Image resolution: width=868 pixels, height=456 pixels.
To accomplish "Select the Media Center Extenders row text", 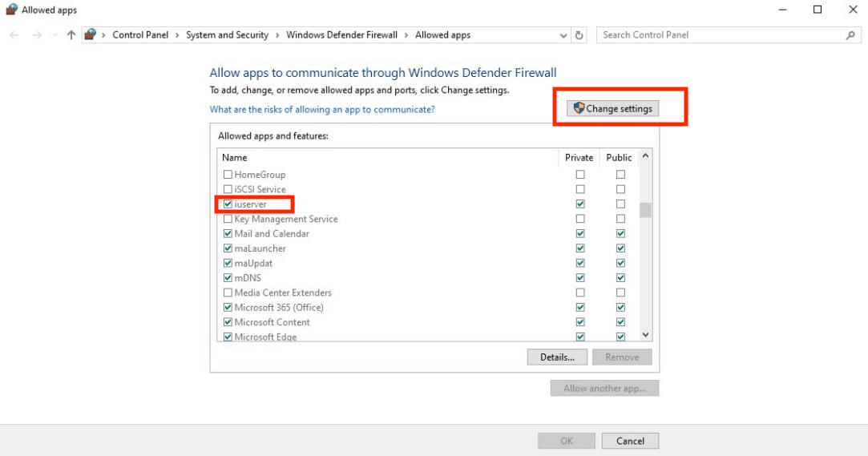I will coord(283,293).
